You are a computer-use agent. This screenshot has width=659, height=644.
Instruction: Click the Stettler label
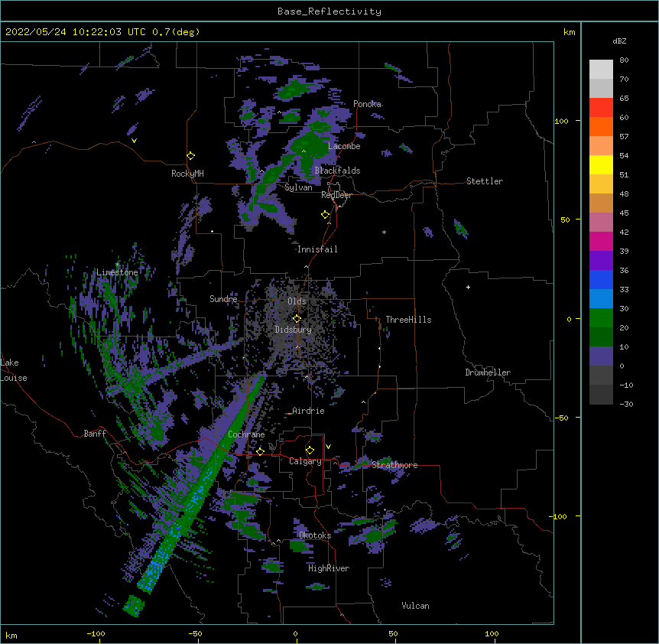coord(485,181)
